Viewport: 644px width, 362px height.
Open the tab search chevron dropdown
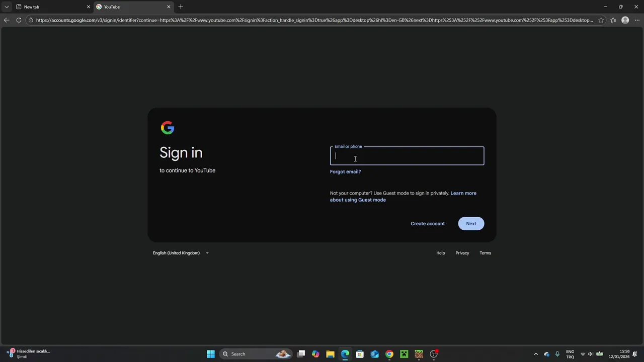coord(7,7)
